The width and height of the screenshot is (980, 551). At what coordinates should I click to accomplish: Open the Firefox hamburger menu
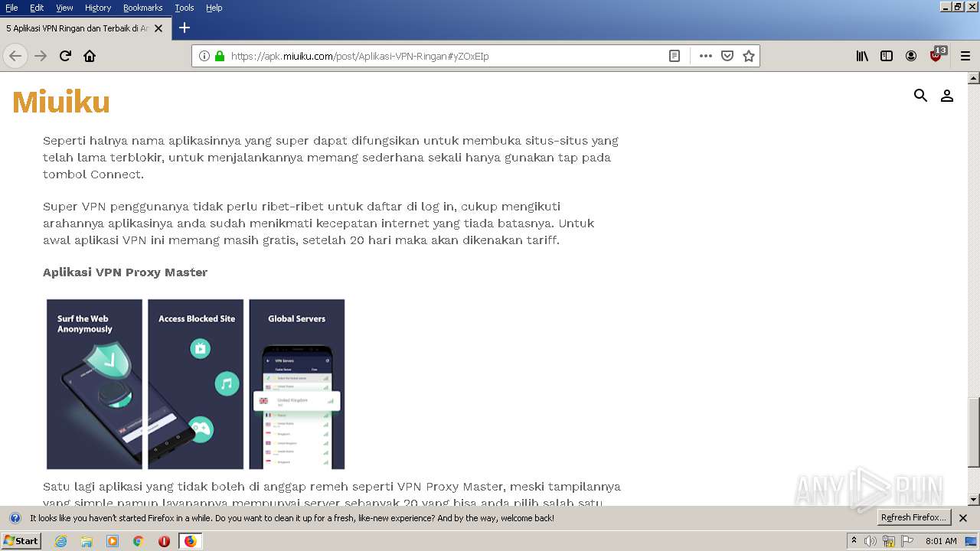click(x=965, y=56)
